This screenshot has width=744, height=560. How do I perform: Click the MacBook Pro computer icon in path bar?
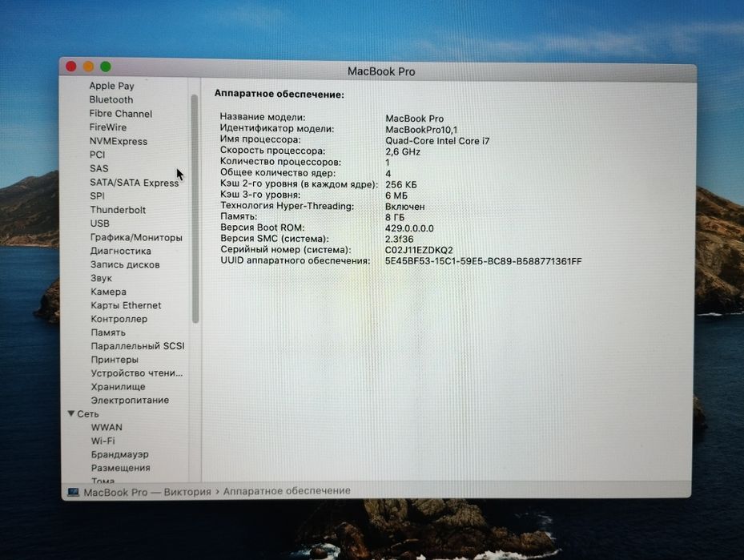[x=73, y=492]
